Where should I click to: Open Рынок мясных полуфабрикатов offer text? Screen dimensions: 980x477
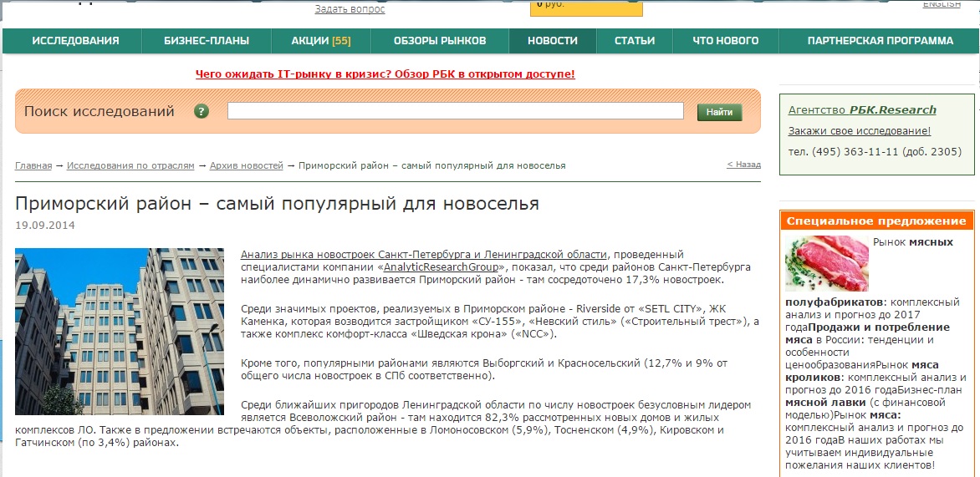[x=912, y=242]
